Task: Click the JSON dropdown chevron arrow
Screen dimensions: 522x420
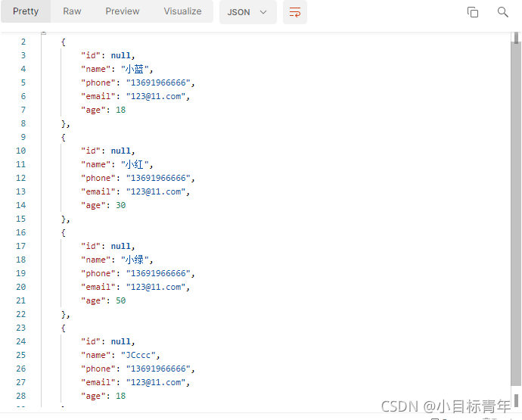Action: click(263, 12)
